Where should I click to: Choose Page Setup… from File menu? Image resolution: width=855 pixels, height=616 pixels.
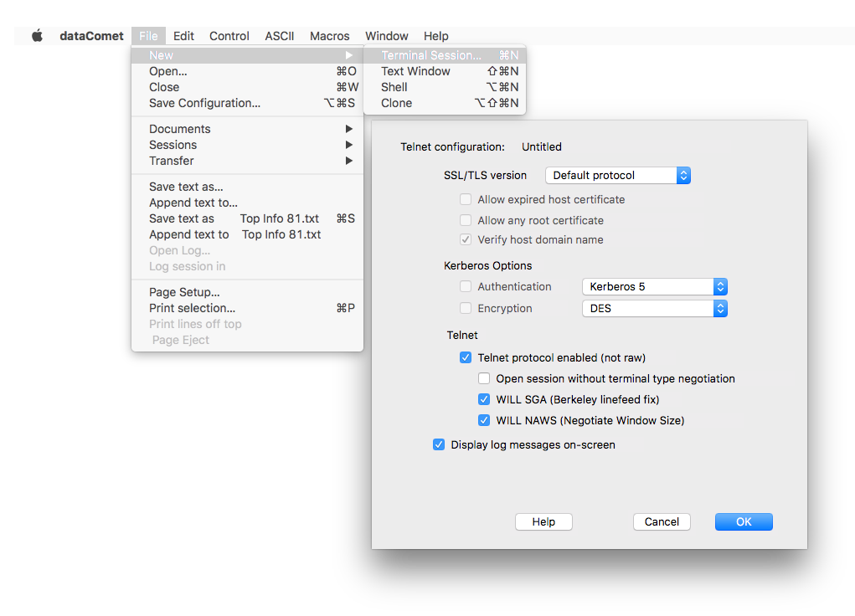(248, 292)
